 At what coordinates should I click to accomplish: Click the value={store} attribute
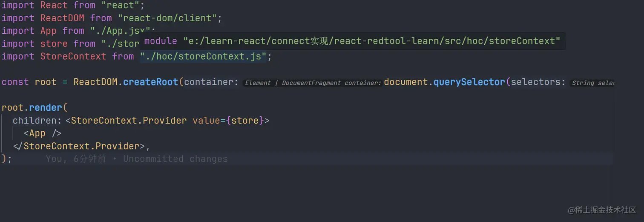pos(228,121)
